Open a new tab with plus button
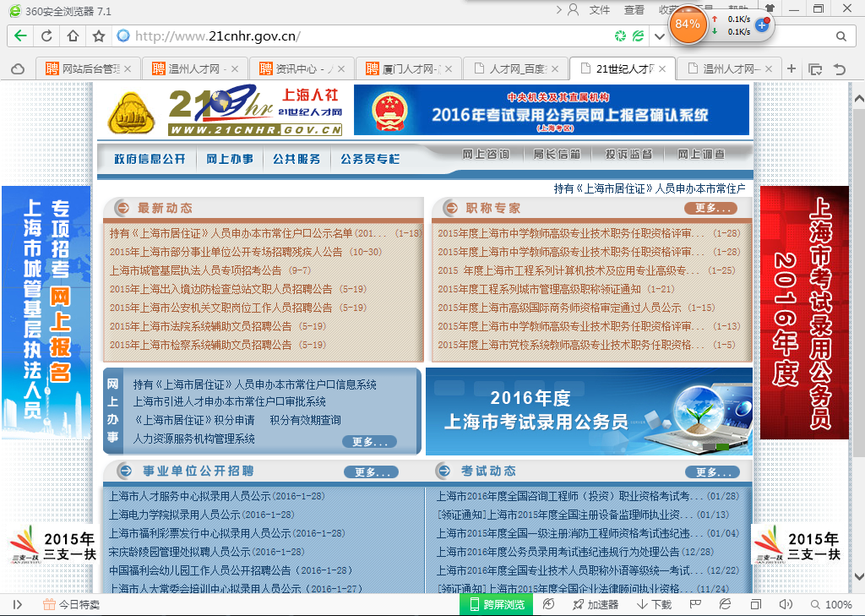 (x=792, y=68)
